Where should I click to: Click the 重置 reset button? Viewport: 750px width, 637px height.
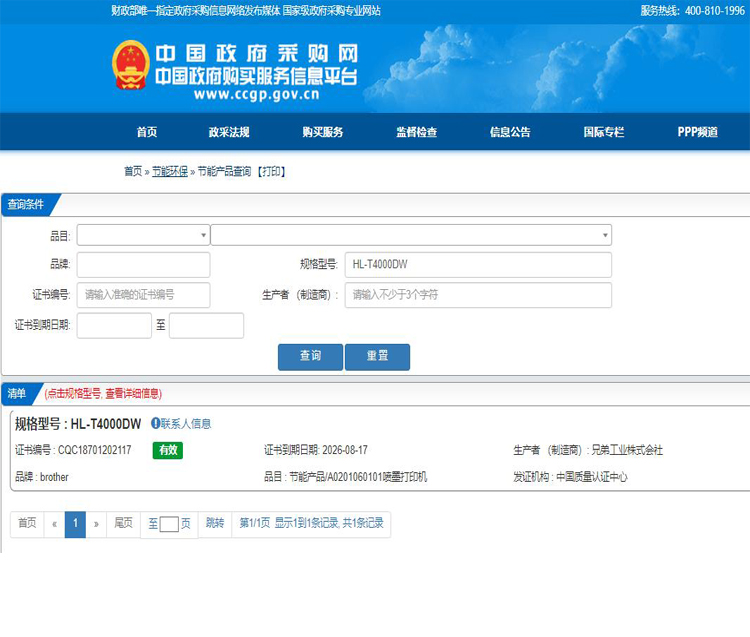click(377, 357)
